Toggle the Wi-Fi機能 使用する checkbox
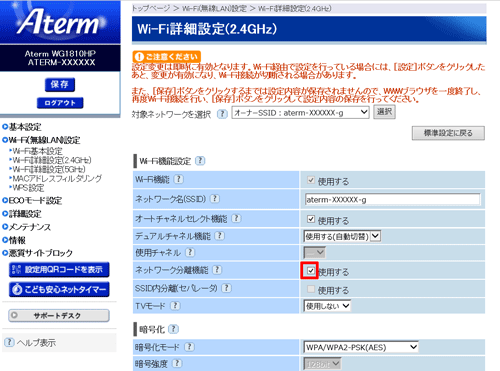Screen dimensions: 500x371 click(311, 180)
